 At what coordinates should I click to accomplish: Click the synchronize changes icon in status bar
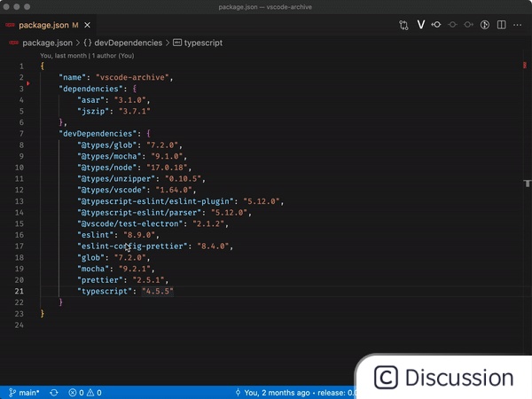(x=54, y=393)
